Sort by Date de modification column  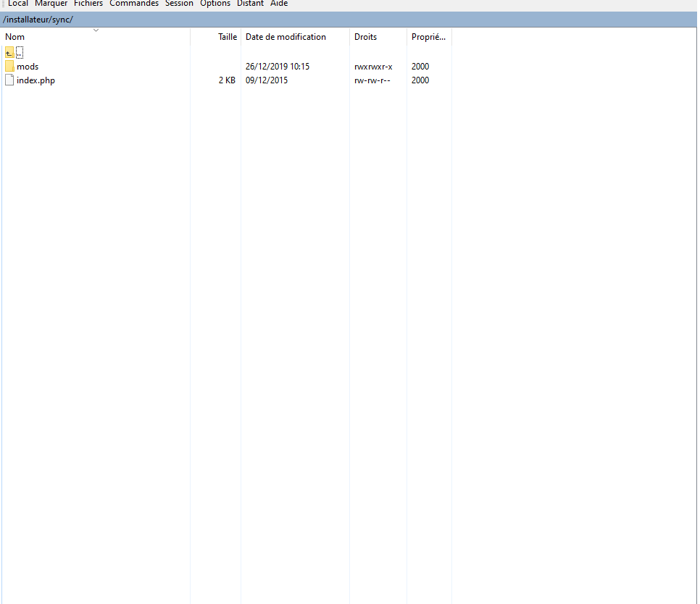(x=286, y=37)
